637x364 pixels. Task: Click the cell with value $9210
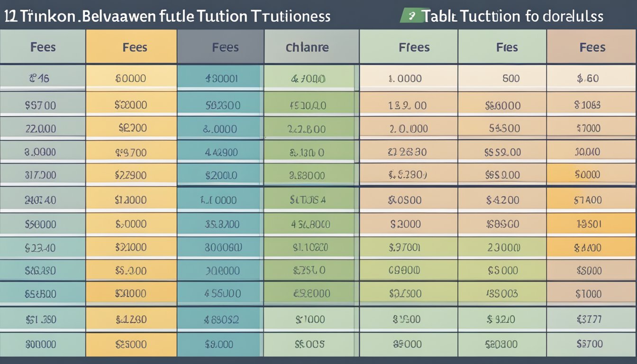click(502, 319)
